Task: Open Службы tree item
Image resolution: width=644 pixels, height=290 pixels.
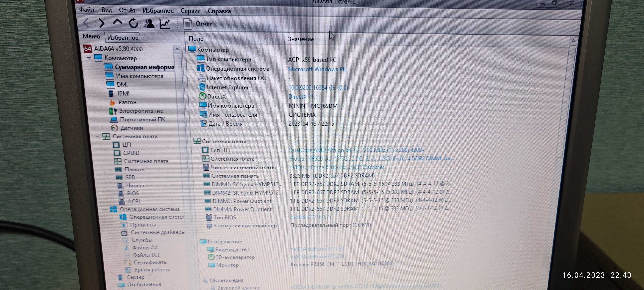Action: click(x=137, y=240)
